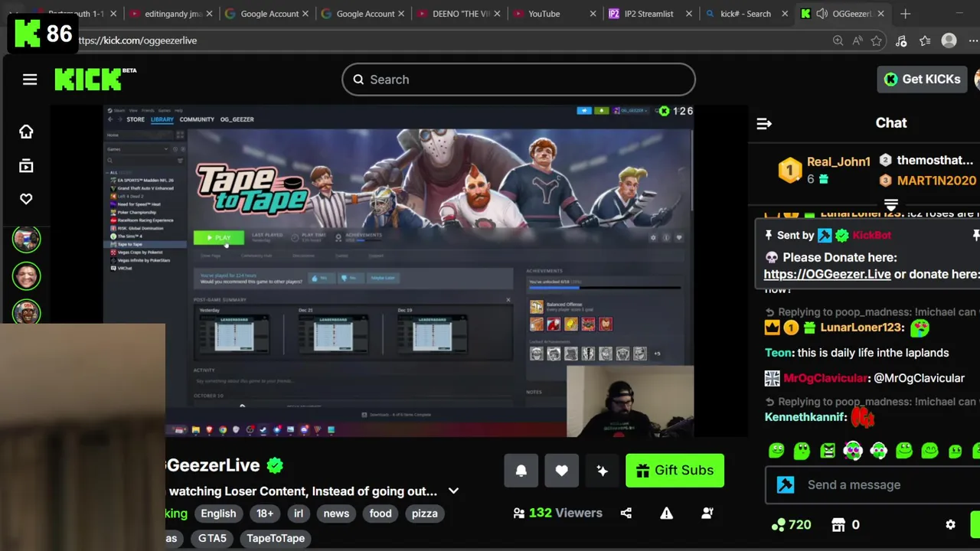Open the Browse icon in Kick sidebar
The image size is (980, 551).
tap(26, 165)
